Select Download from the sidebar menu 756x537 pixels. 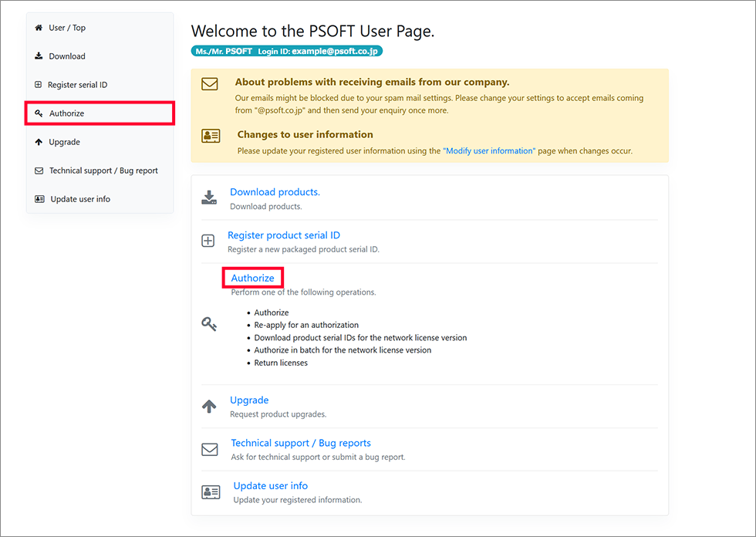click(67, 56)
